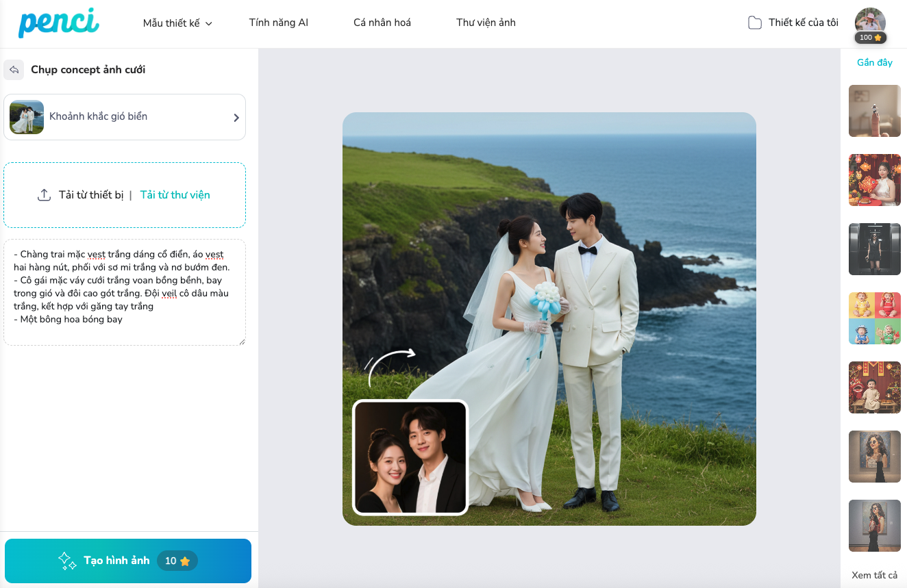Viewport: 907px width, 588px height.
Task: Open the four babies collage thumbnail
Action: click(x=874, y=318)
